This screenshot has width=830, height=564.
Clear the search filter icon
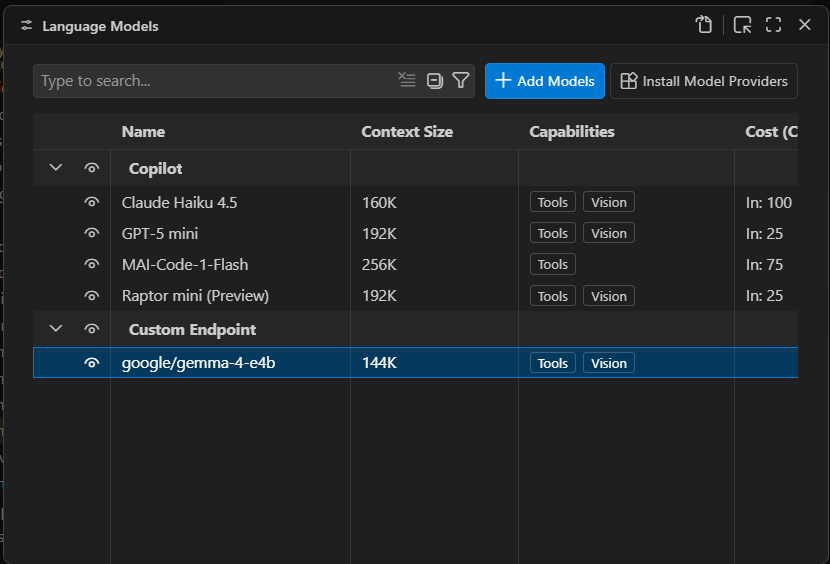click(407, 80)
